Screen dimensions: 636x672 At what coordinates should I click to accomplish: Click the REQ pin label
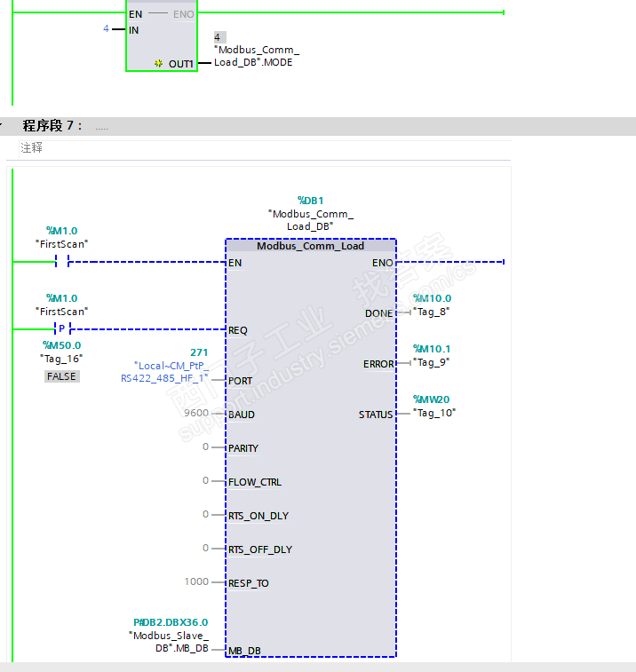[x=238, y=330]
